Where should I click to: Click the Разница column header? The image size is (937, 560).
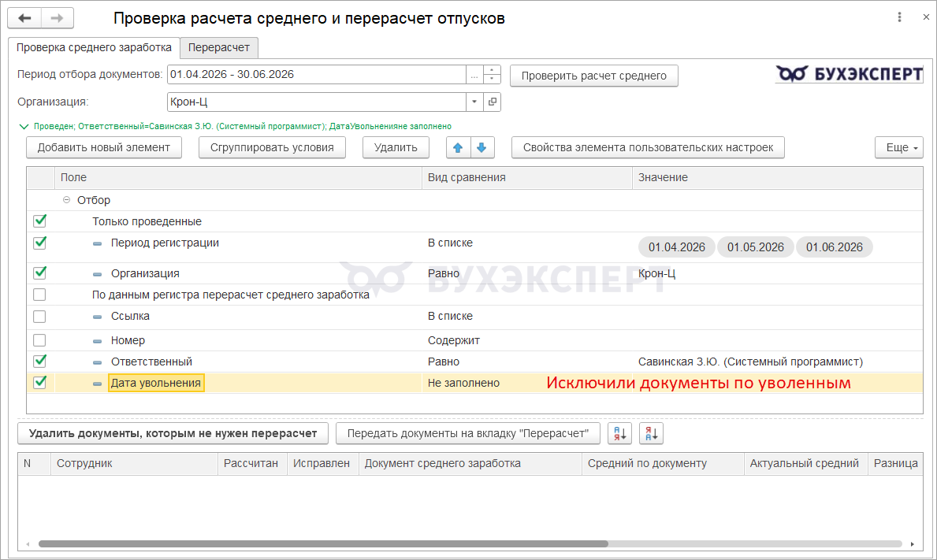tap(896, 463)
